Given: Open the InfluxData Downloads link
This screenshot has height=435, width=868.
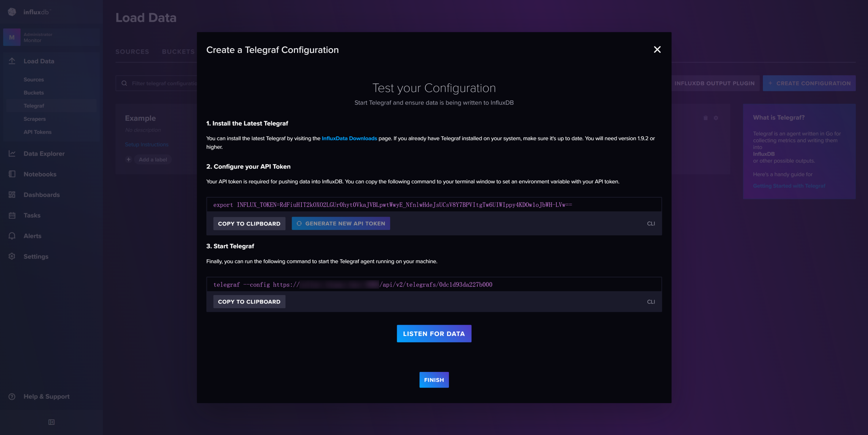Looking at the screenshot, I should click(349, 138).
